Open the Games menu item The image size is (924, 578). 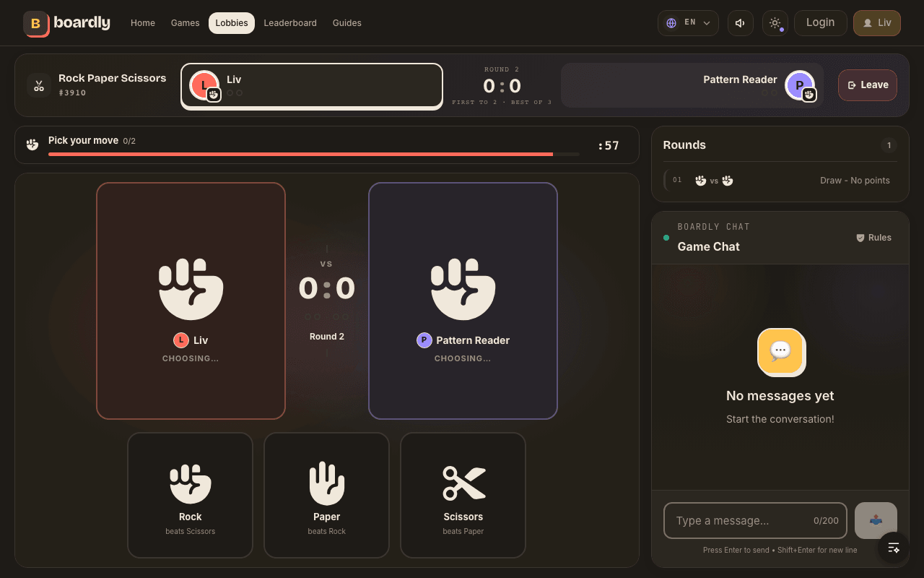point(185,23)
